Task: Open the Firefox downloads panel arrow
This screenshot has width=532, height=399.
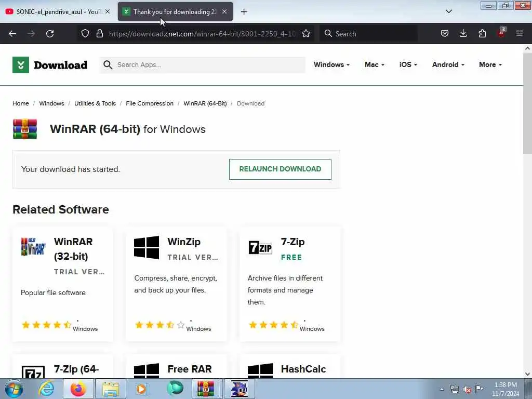Action: pyautogui.click(x=463, y=33)
